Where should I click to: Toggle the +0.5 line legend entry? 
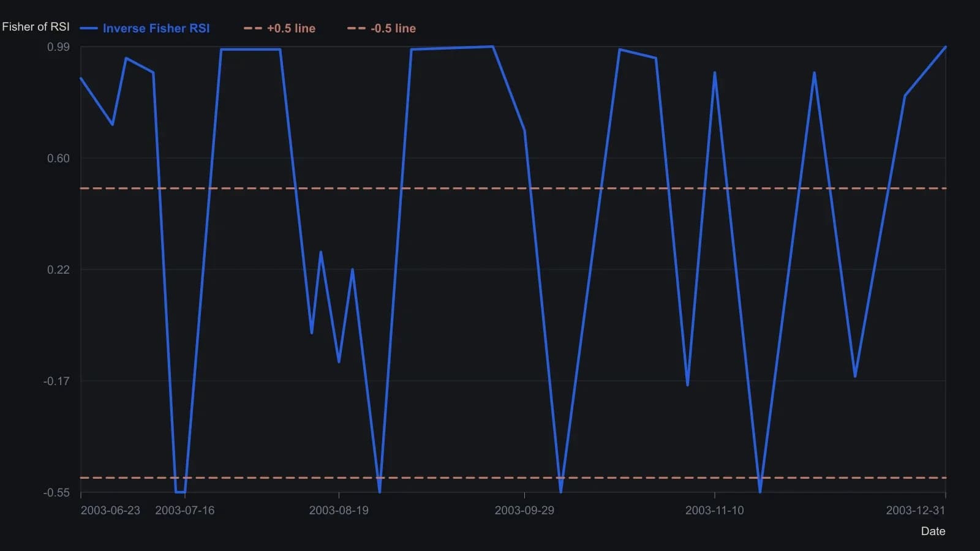point(279,28)
